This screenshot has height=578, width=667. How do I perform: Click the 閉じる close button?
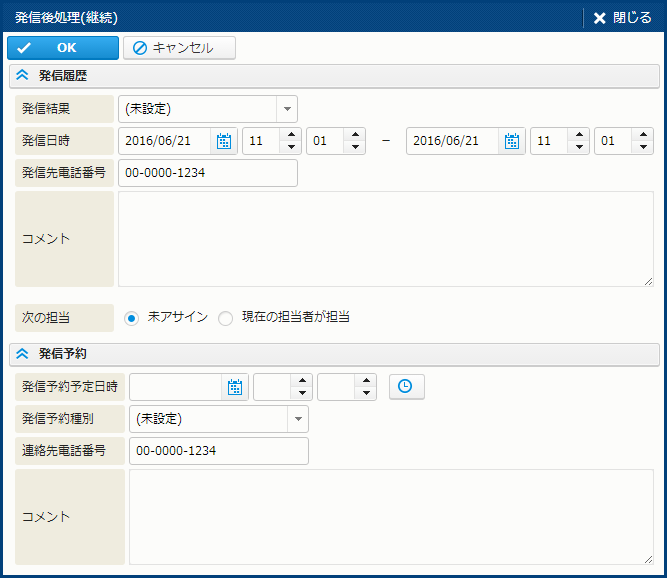coord(622,18)
